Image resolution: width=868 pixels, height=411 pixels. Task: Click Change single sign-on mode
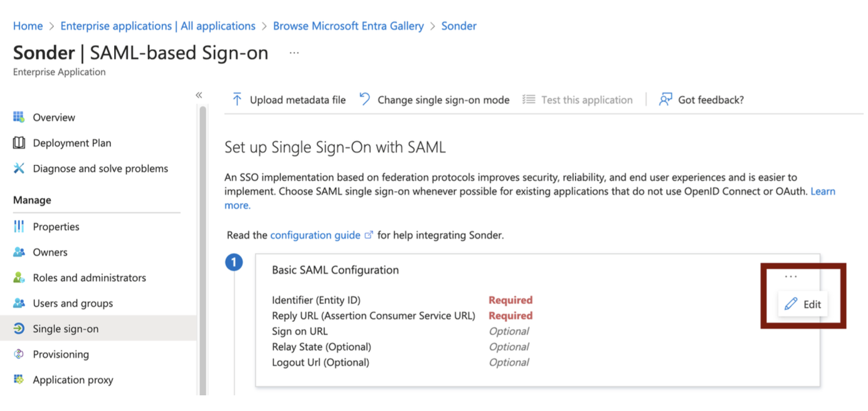click(x=435, y=100)
